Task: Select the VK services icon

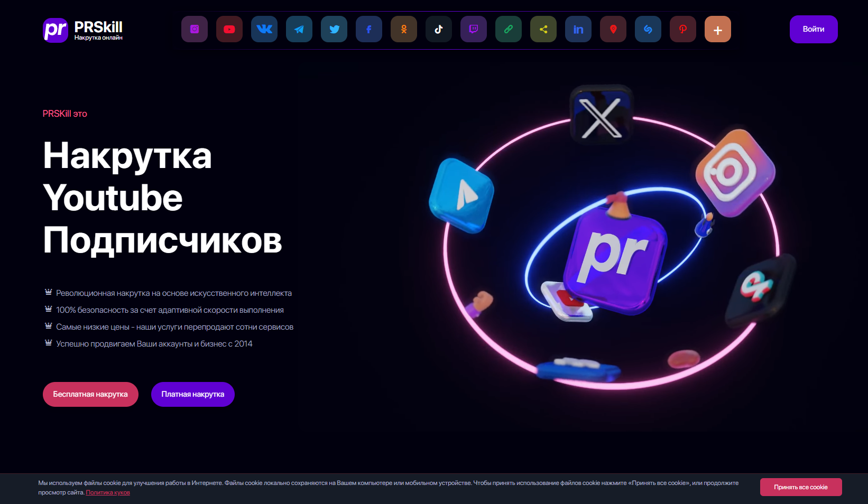Action: 264,29
